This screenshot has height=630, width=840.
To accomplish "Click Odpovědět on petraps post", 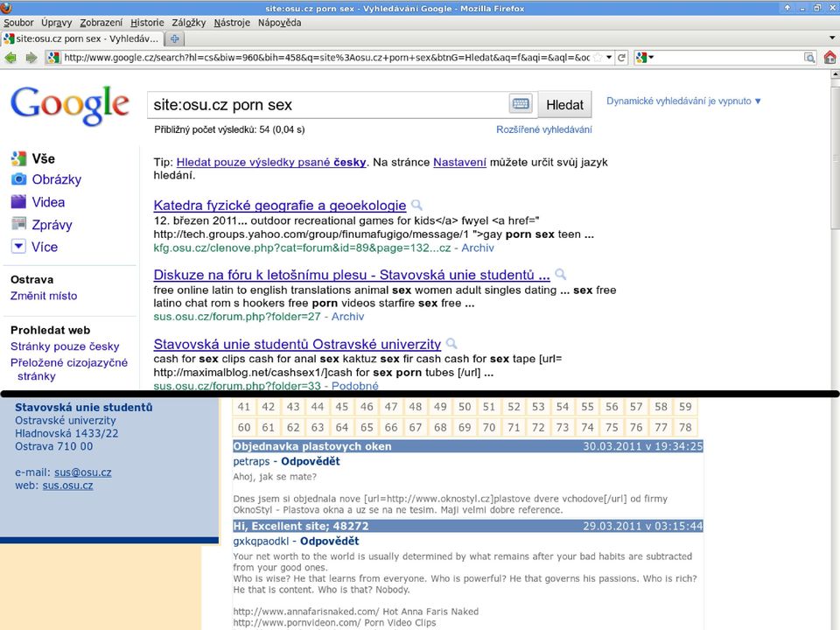I will pos(310,461).
